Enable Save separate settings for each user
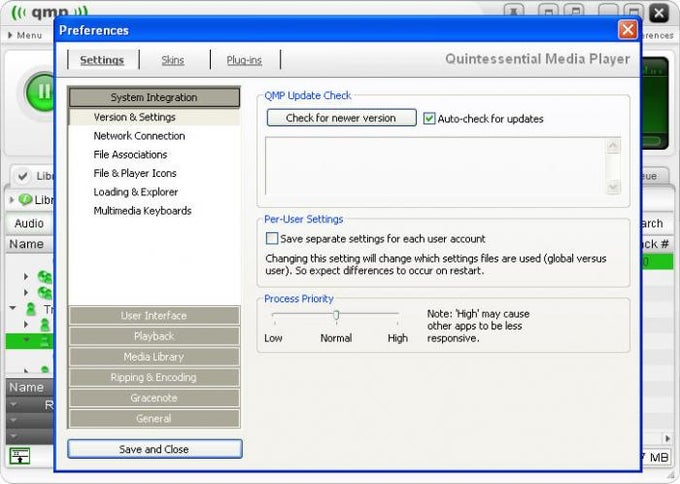This screenshot has width=680, height=484. pyautogui.click(x=272, y=239)
